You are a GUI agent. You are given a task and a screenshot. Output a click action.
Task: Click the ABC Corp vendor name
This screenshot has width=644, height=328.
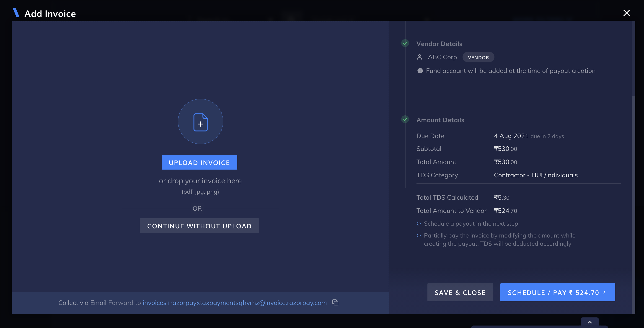point(442,57)
